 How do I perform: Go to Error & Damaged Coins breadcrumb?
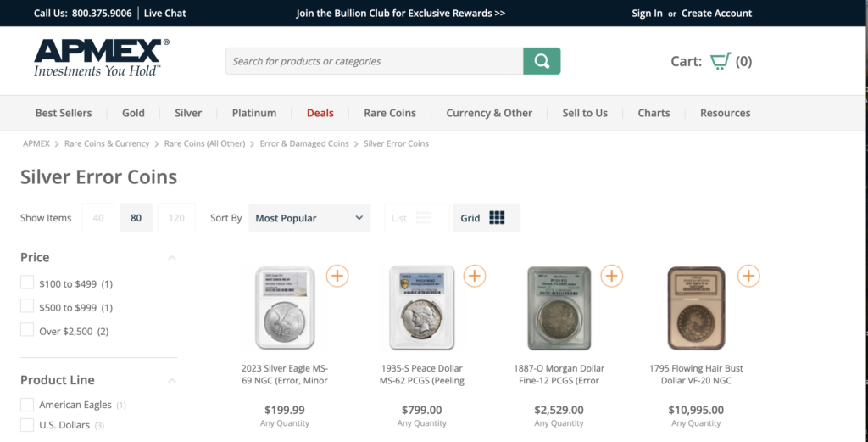click(304, 143)
